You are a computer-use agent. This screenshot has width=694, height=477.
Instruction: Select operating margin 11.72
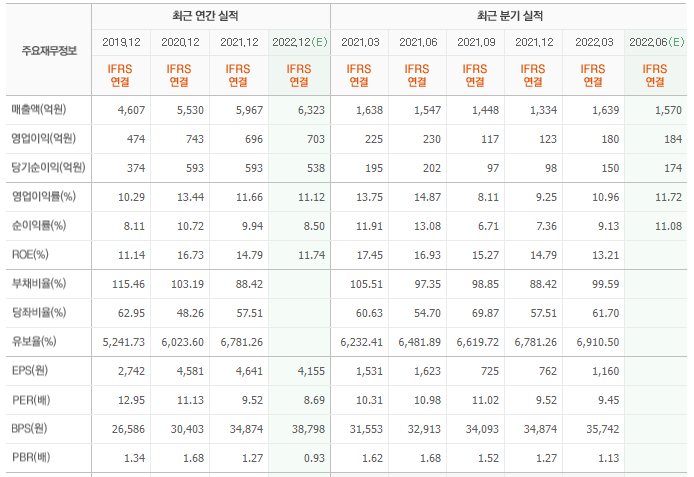pos(668,197)
